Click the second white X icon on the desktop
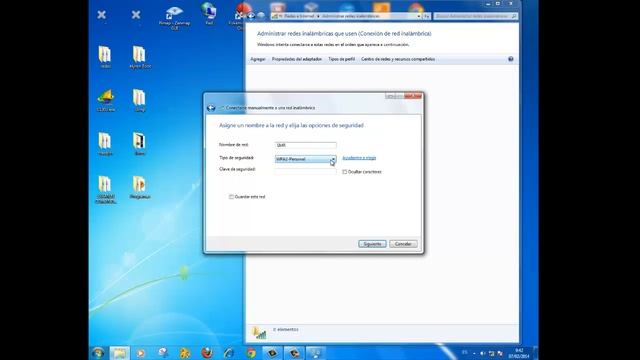The width and height of the screenshot is (640, 360). 136,15
